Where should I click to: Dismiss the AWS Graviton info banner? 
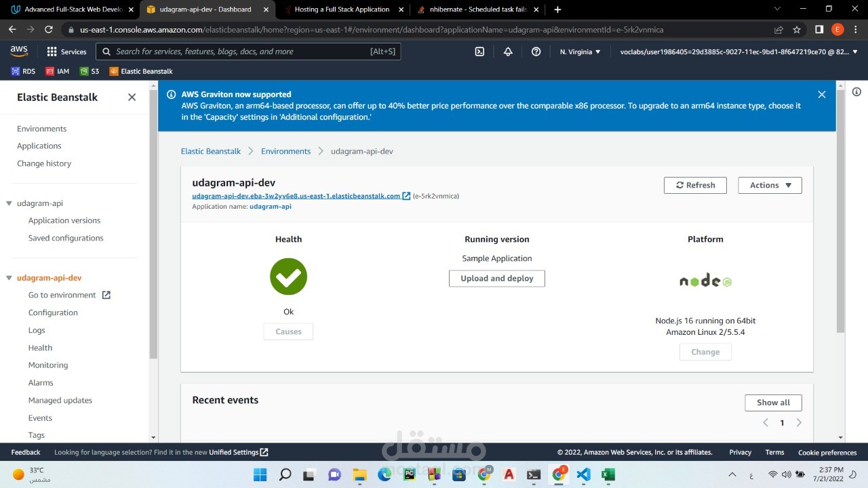pos(821,94)
